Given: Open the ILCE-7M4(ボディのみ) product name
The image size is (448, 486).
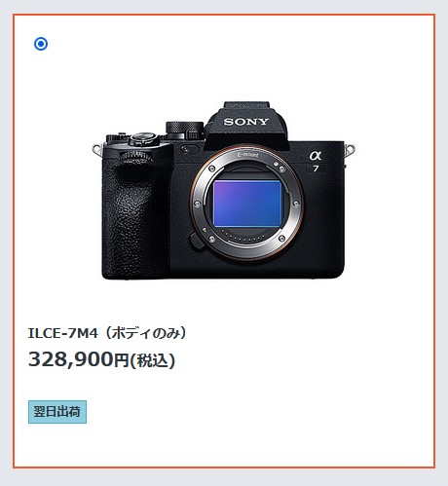Looking at the screenshot, I should coord(107,333).
